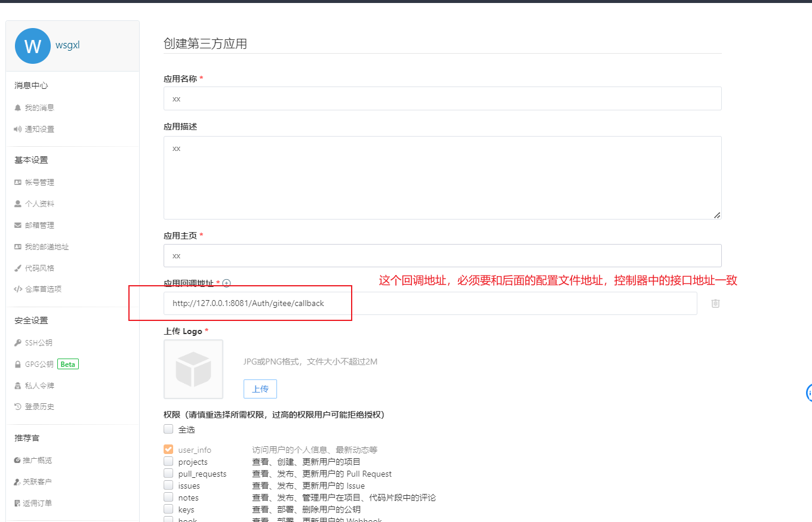Delete the callback URL with the trash icon
Image resolution: width=812 pixels, height=522 pixels.
point(715,303)
